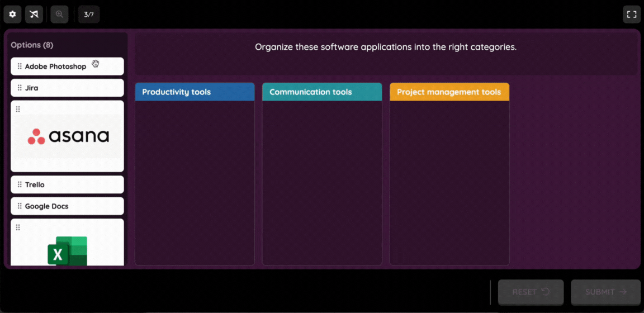The image size is (644, 313).
Task: Grab the Jira drag handle
Action: [x=20, y=88]
